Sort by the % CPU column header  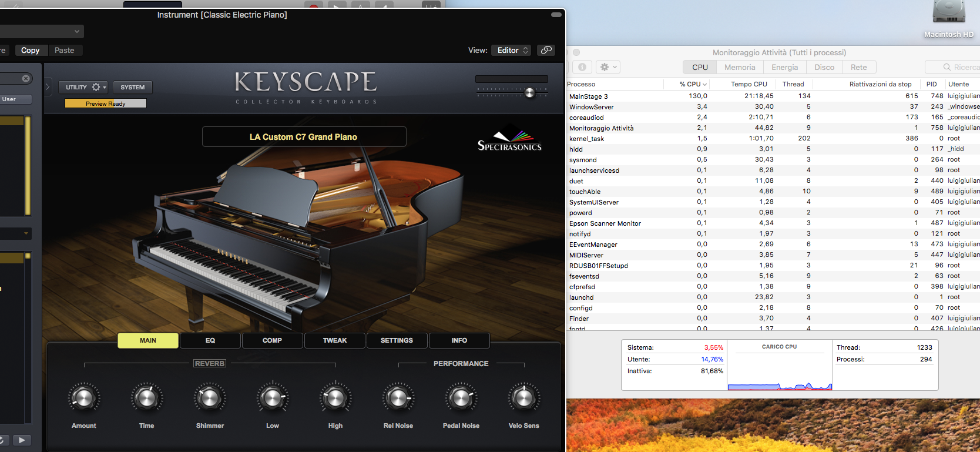click(693, 84)
